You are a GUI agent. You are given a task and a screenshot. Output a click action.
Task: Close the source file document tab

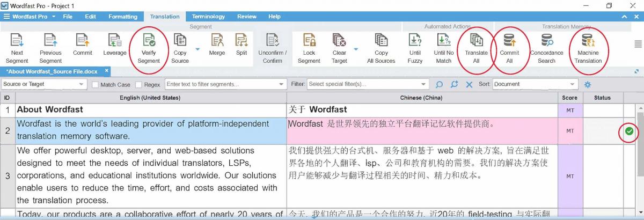pos(107,71)
